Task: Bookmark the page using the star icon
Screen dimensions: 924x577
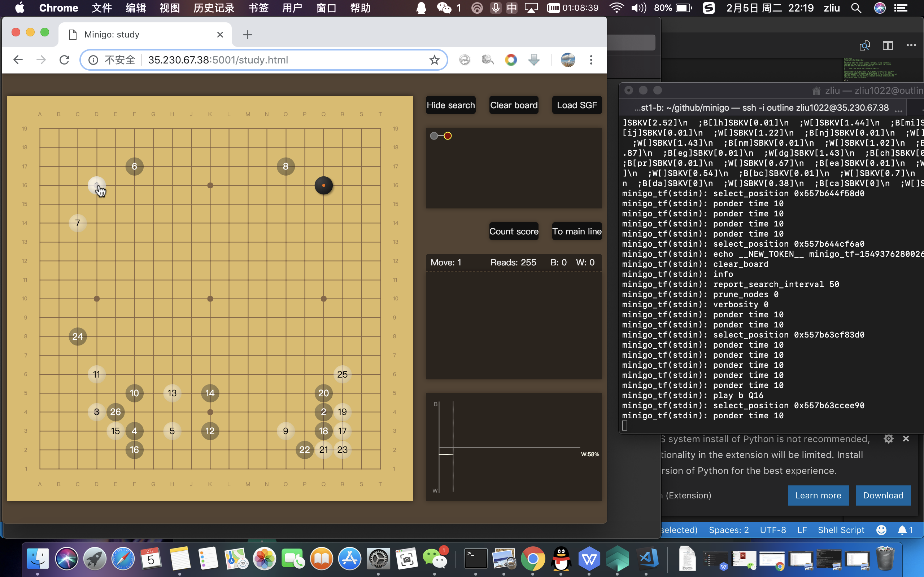Action: point(435,60)
